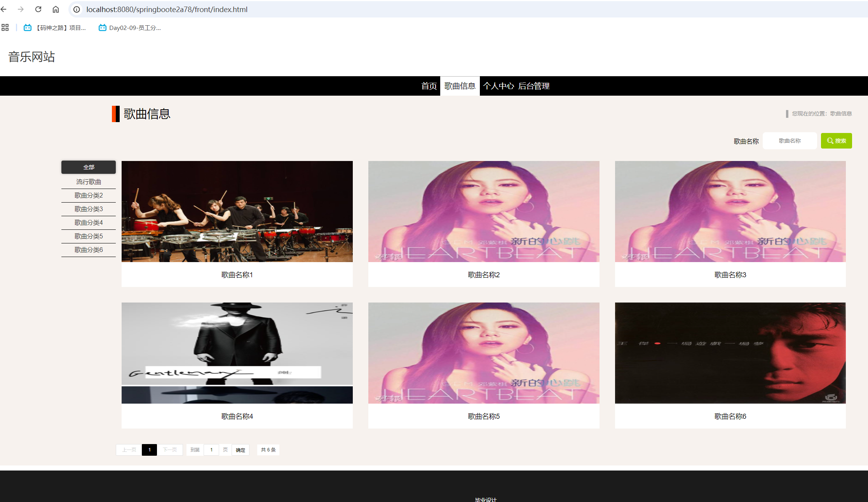Click the browser forward arrow
The image size is (868, 502).
(21, 9)
